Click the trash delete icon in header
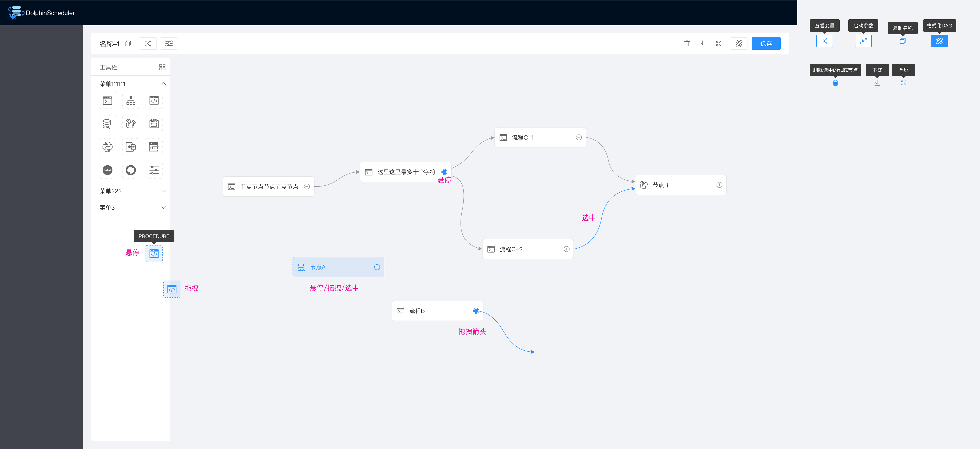Screen dimensions: 980x449 pyautogui.click(x=687, y=43)
